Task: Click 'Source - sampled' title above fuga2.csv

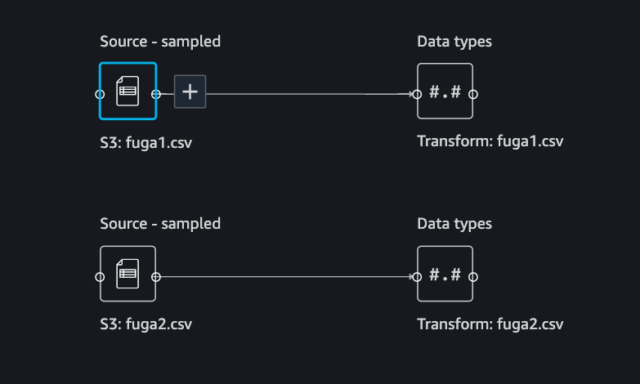Action: coord(160,224)
